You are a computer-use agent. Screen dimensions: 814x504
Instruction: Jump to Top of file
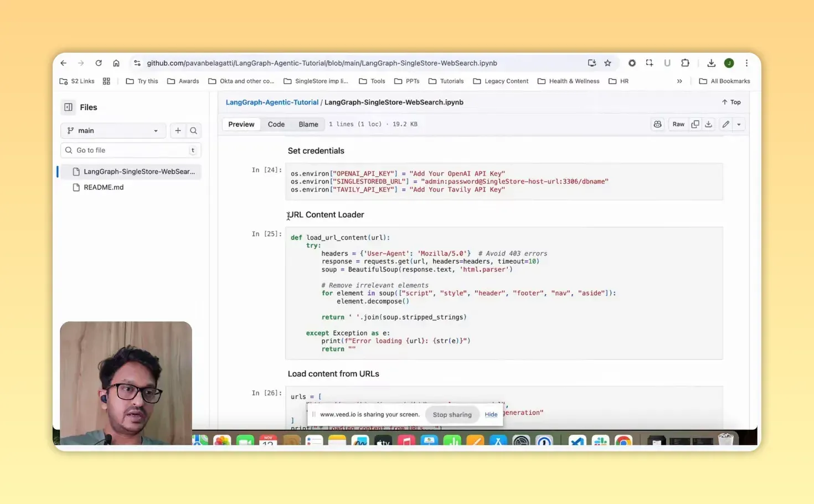click(731, 102)
